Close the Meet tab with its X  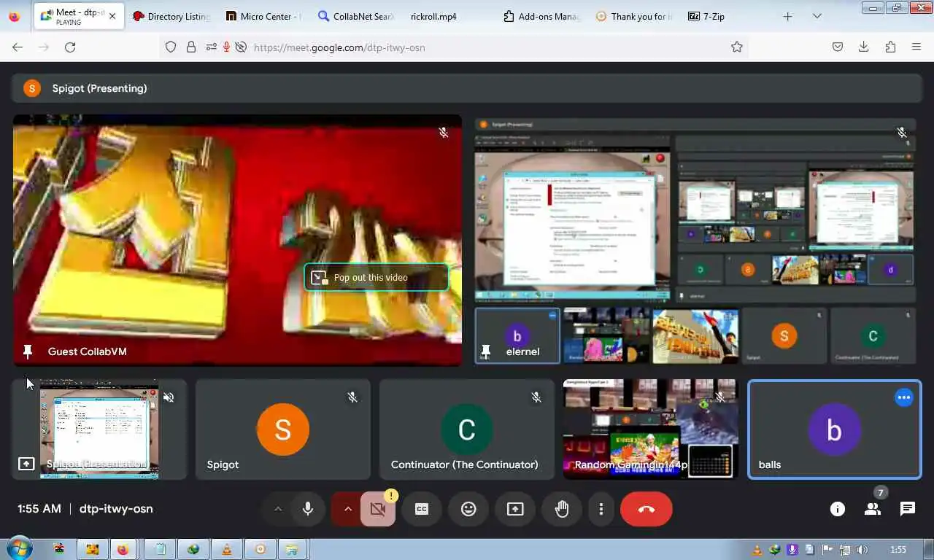[x=112, y=16]
